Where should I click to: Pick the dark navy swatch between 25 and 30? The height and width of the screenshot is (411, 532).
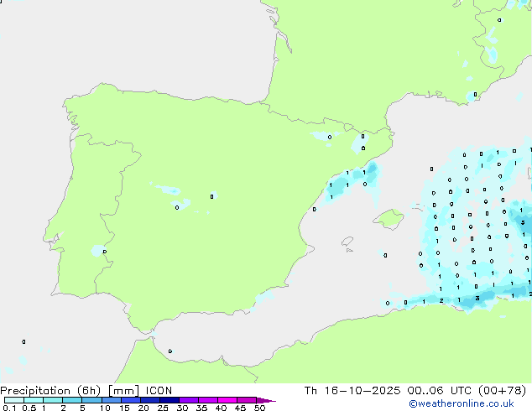pyautogui.click(x=170, y=400)
